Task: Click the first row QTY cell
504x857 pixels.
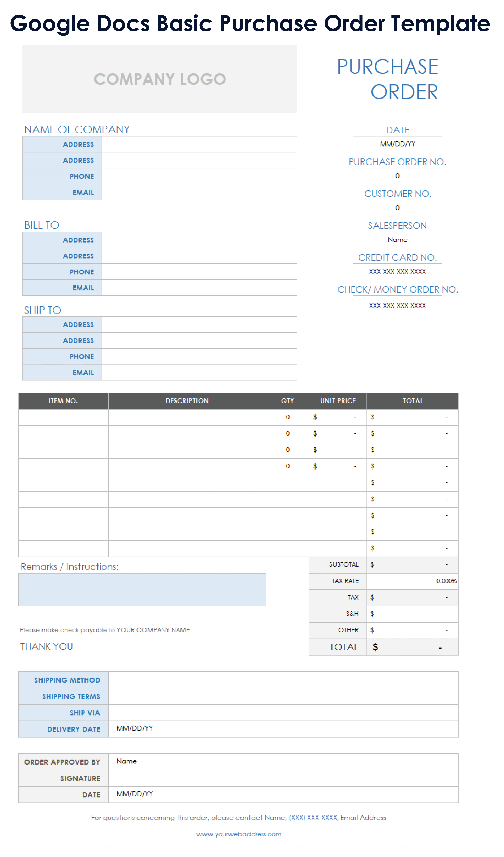Action: tap(287, 417)
